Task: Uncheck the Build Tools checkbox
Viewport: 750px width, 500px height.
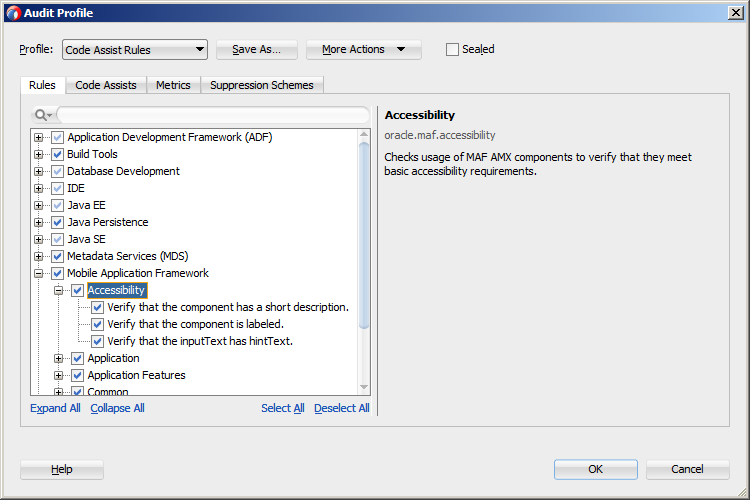Action: (57, 154)
